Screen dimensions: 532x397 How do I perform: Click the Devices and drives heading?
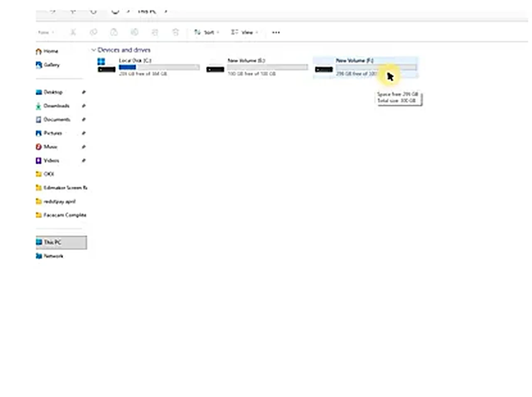(x=124, y=50)
